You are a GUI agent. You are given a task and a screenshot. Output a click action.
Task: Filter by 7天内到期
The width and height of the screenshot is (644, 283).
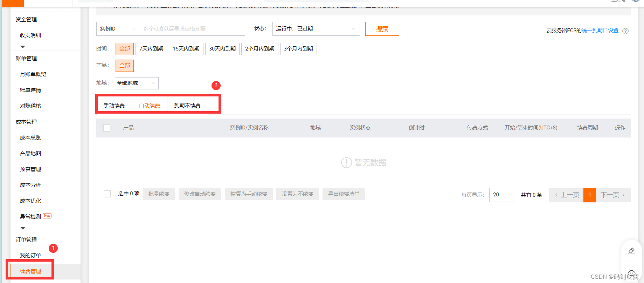(x=151, y=49)
